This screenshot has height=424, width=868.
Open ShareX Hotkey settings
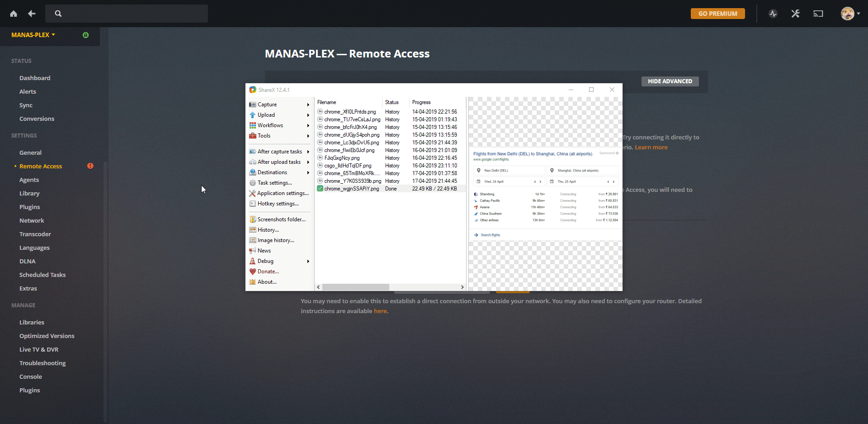click(x=278, y=204)
